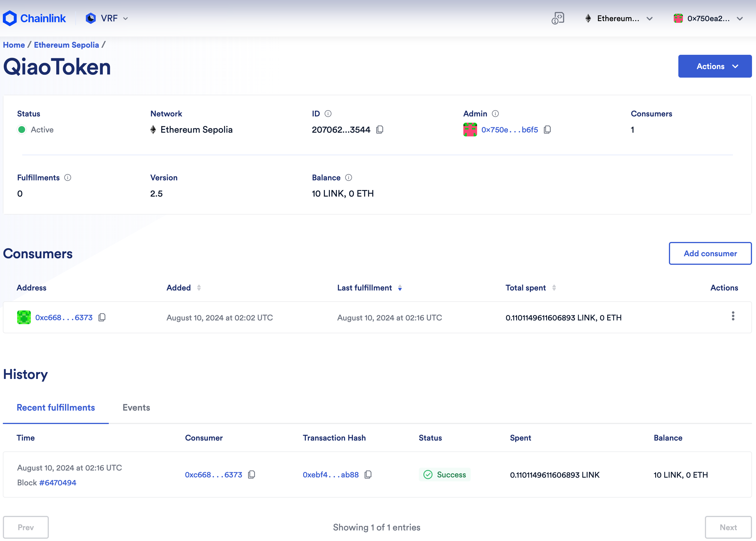Click the Ethereum Sepolia network value
Image resolution: width=756 pixels, height=541 pixels.
pyautogui.click(x=191, y=130)
